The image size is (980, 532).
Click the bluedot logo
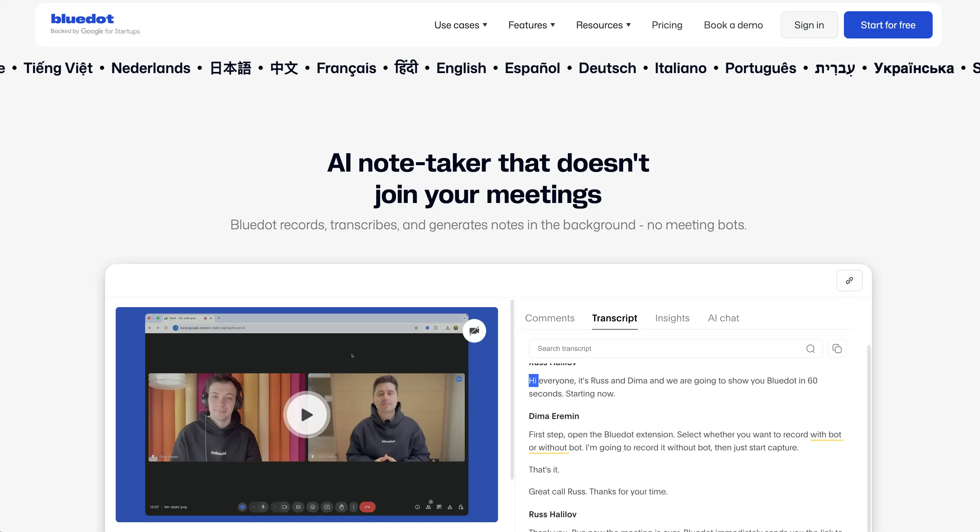pyautogui.click(x=83, y=19)
